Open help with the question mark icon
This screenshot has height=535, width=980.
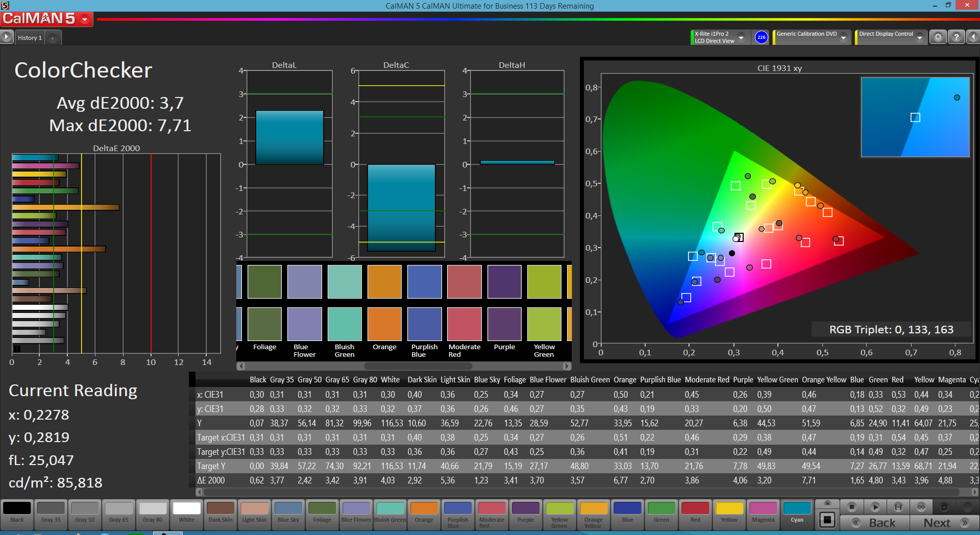956,37
